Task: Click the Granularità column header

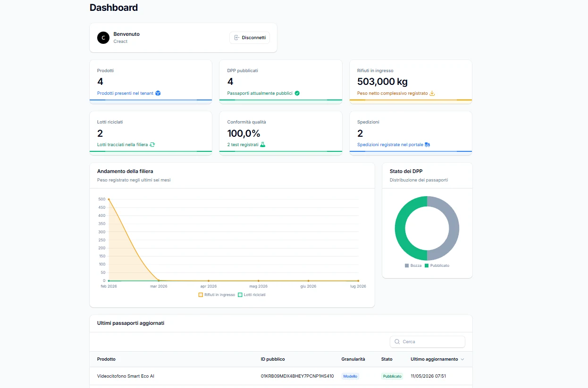Action: pos(353,359)
